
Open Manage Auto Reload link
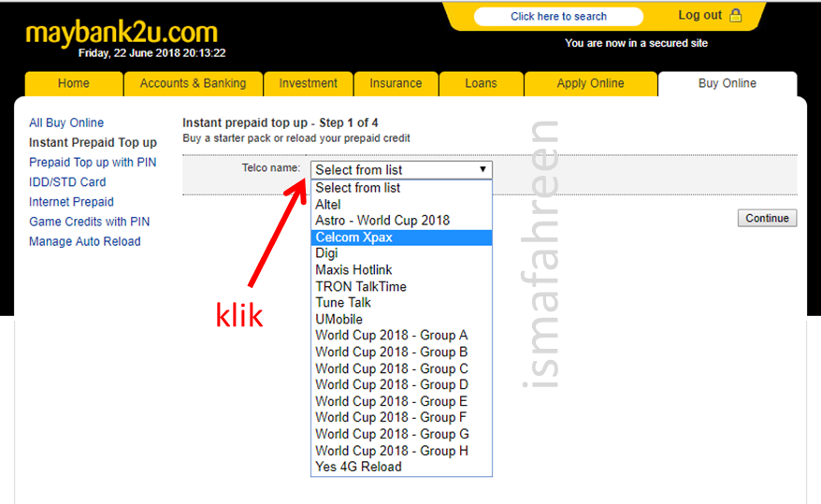(x=85, y=242)
